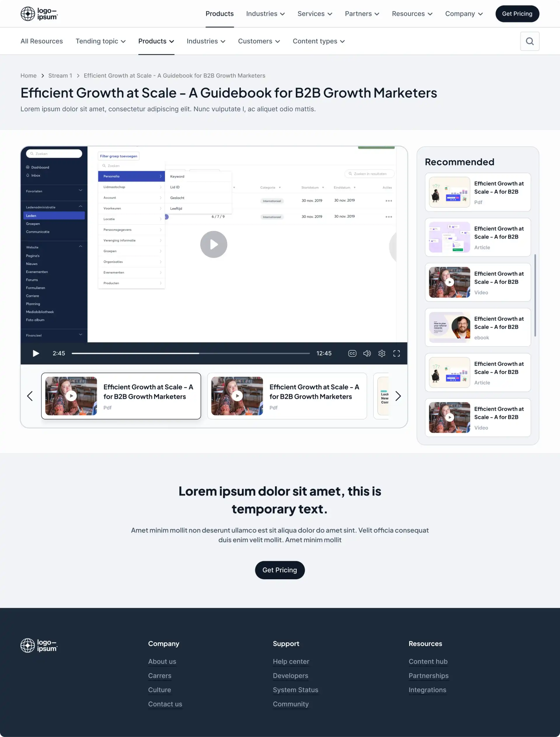This screenshot has height=737, width=560.
Task: Select All Resources tab
Action: pos(42,41)
